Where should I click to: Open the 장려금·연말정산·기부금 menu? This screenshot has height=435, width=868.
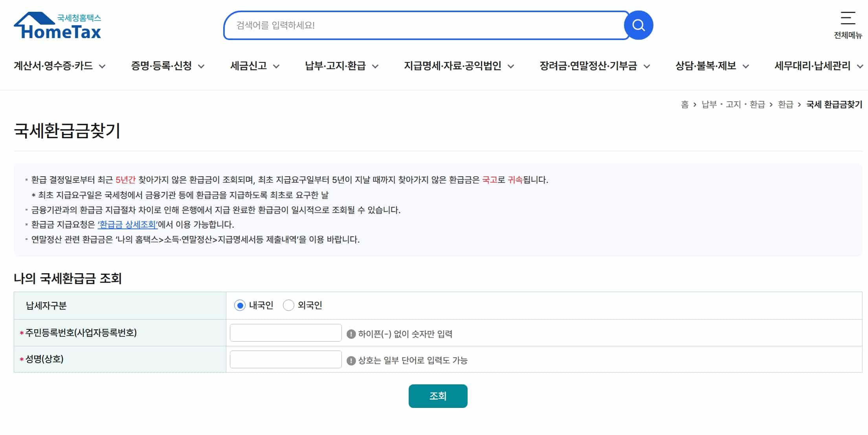(588, 66)
